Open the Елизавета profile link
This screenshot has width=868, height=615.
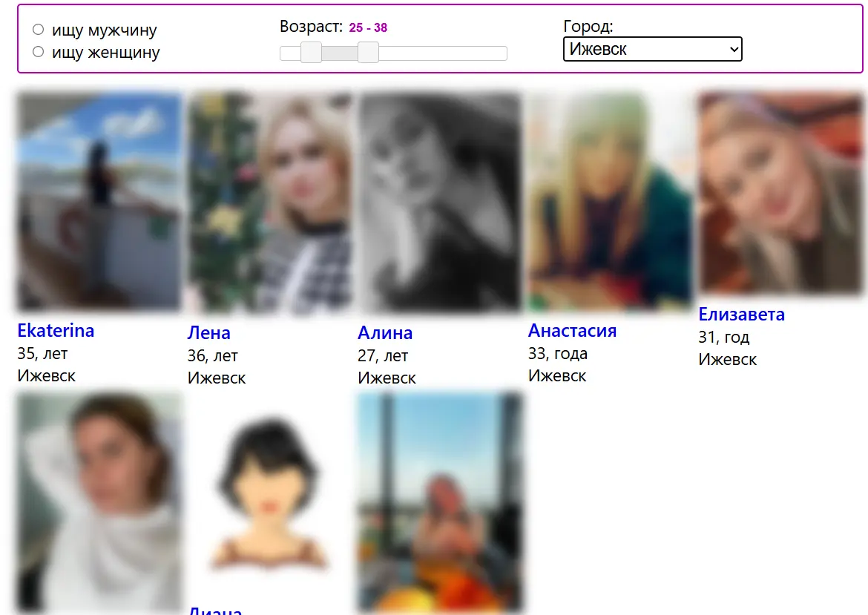point(741,314)
